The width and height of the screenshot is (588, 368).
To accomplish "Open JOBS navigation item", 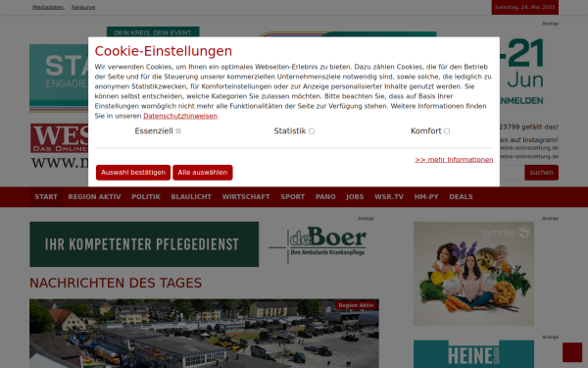I will point(355,197).
